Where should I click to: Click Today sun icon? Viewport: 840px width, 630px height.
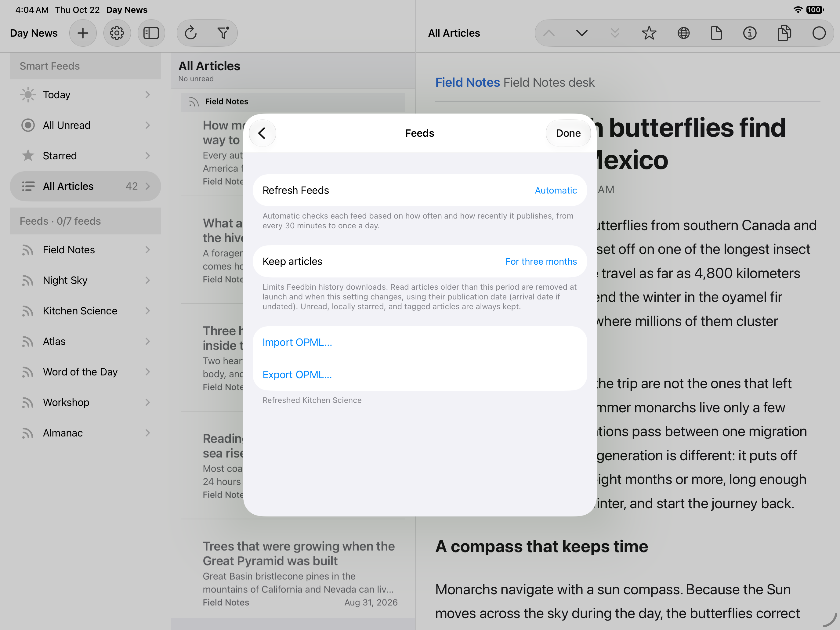click(28, 95)
